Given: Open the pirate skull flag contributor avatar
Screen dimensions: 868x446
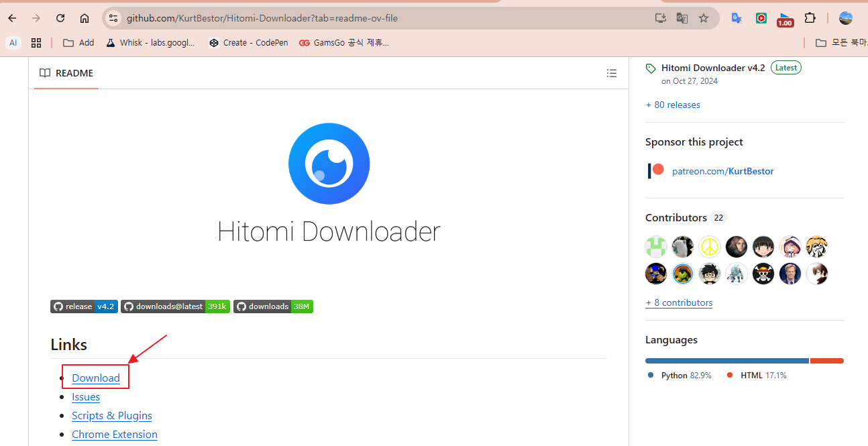Looking at the screenshot, I should click(763, 274).
